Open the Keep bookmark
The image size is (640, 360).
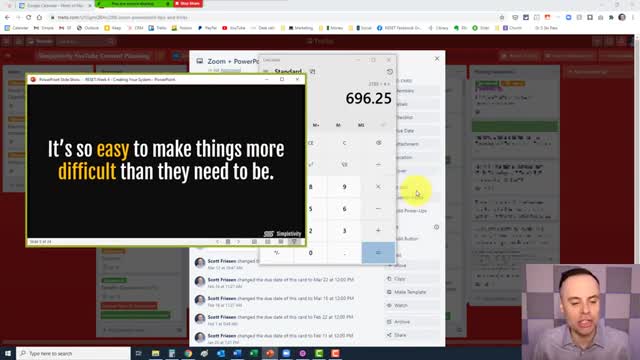(113, 28)
